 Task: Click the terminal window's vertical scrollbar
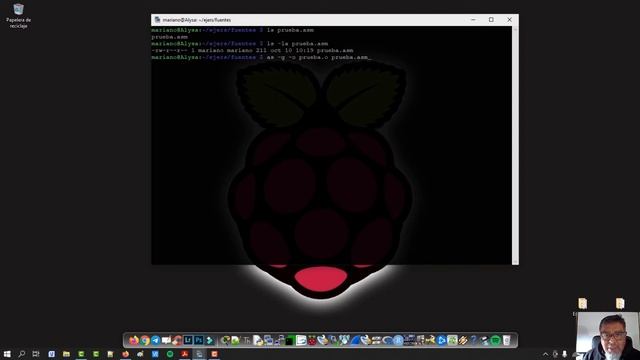(x=515, y=145)
